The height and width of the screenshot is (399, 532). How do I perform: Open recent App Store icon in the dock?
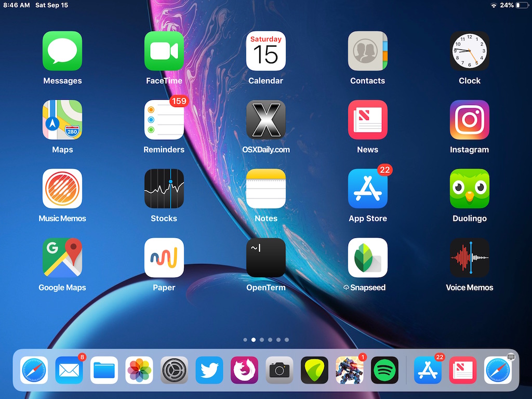point(428,370)
